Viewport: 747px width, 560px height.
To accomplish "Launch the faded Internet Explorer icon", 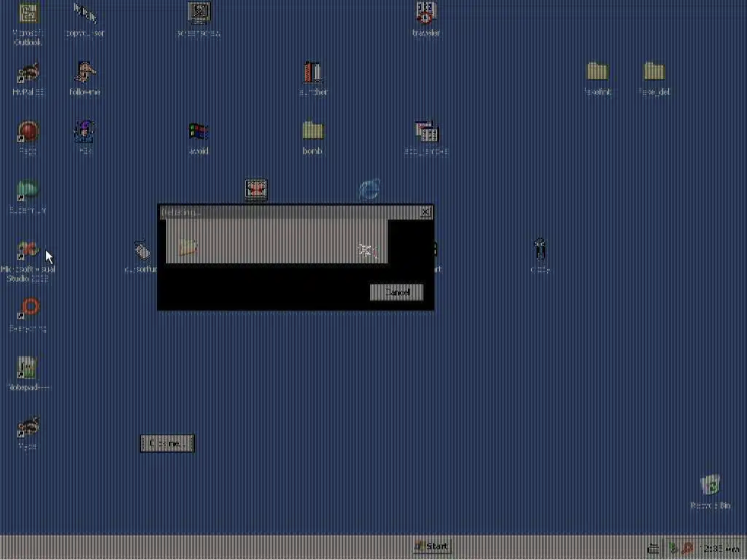I will pyautogui.click(x=370, y=190).
